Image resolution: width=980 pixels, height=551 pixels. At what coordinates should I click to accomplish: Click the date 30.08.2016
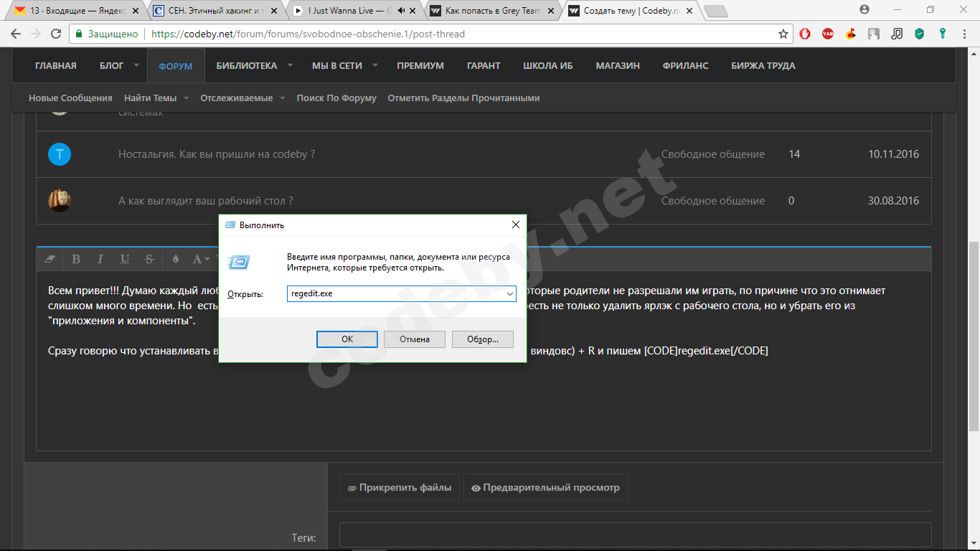click(893, 201)
